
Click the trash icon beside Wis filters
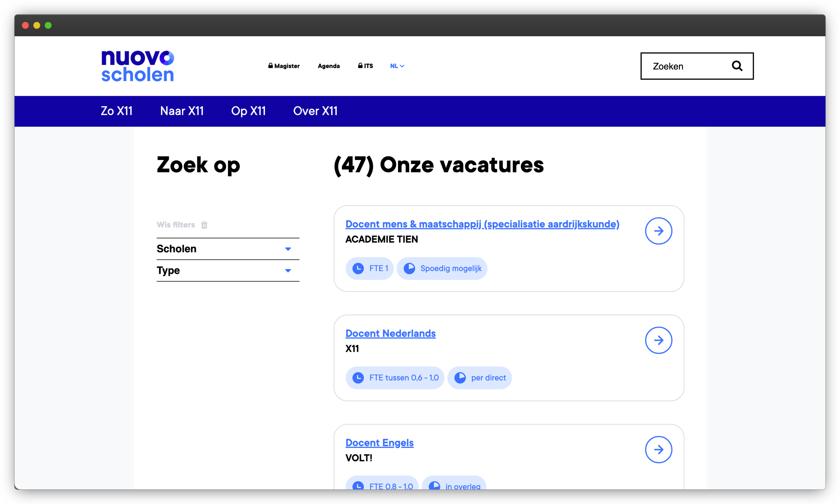tap(204, 225)
